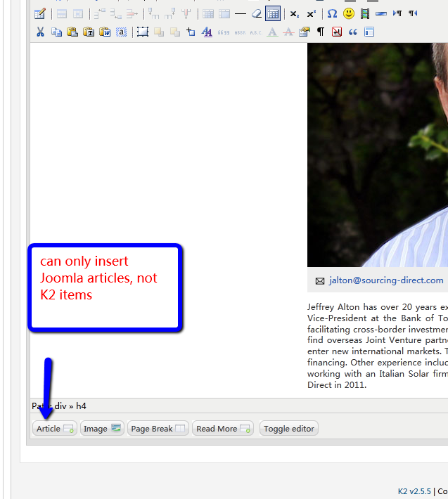Image resolution: width=448 pixels, height=499 pixels.
Task: Move layer backward icon
Action: (x=175, y=32)
